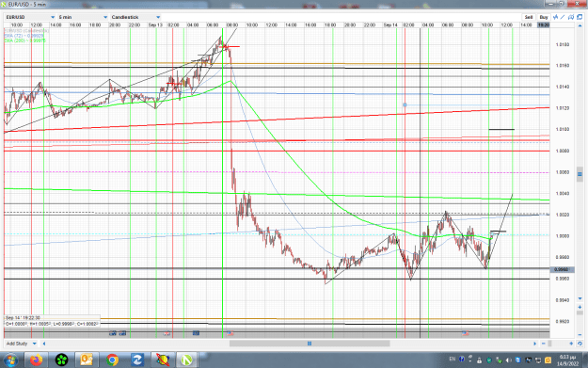Zoom in price axis plus button
588x368 pixels.
pyautogui.click(x=580, y=307)
